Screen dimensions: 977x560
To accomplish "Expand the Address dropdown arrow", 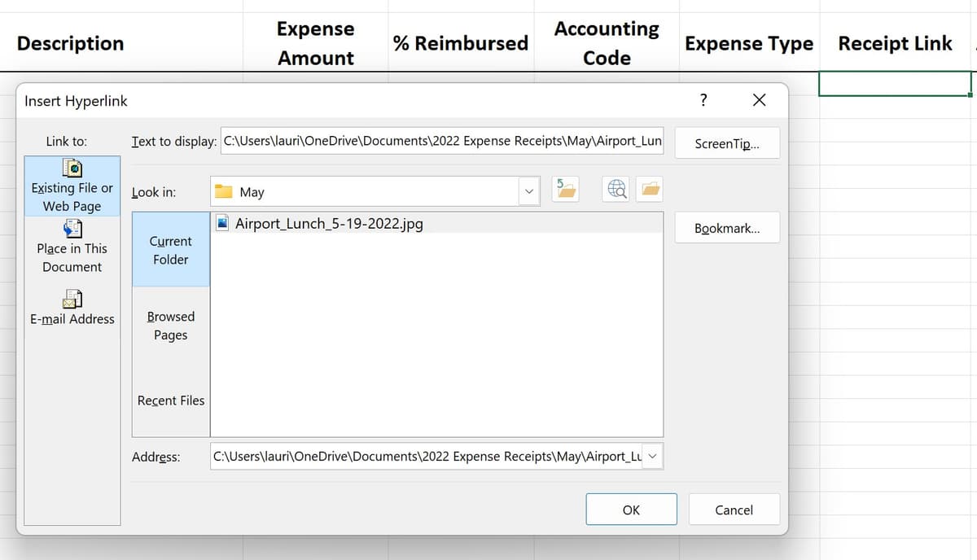I will (x=653, y=457).
